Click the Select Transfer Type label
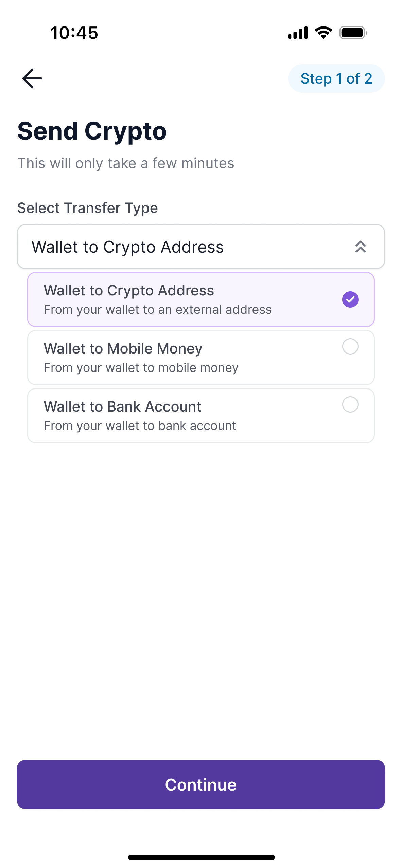This screenshot has height=868, width=401. point(88,208)
